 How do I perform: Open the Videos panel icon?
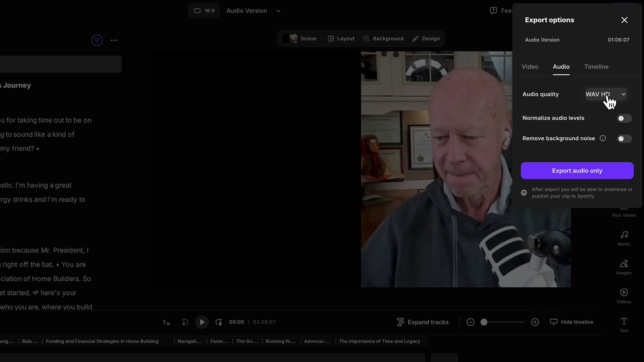(x=624, y=293)
